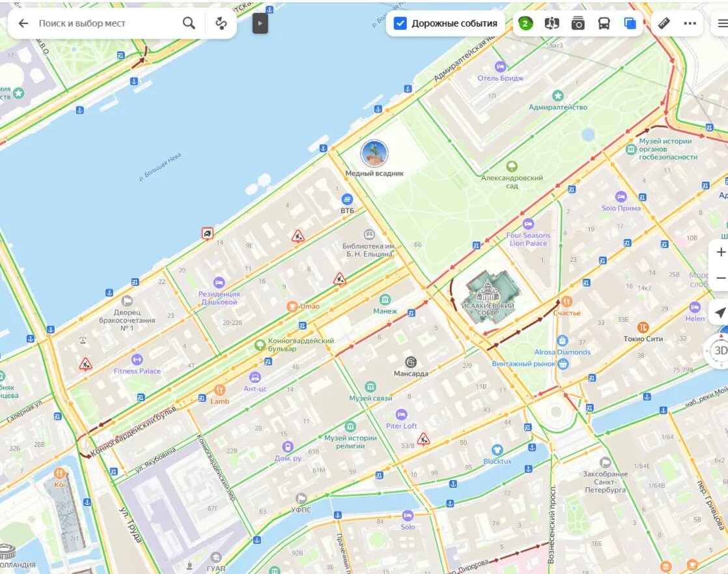This screenshot has height=574, width=728.
Task: Click the roadworks sign above Umao
Action: [340, 279]
